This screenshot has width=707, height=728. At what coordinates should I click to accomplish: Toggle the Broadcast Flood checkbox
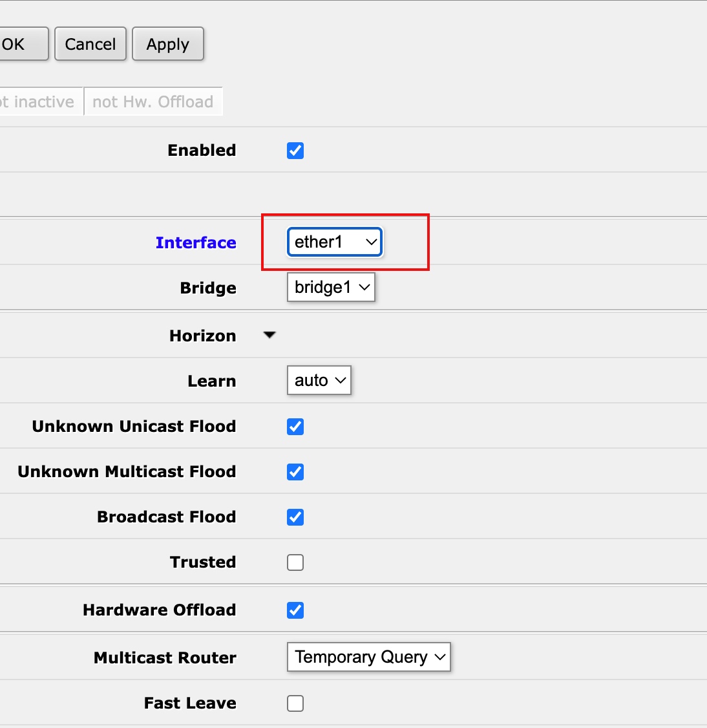[295, 517]
